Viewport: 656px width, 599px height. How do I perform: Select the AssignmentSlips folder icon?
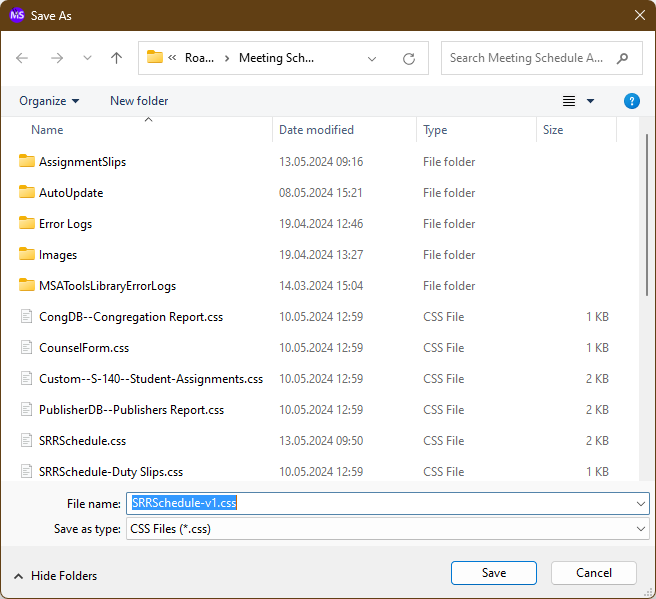[27, 162]
